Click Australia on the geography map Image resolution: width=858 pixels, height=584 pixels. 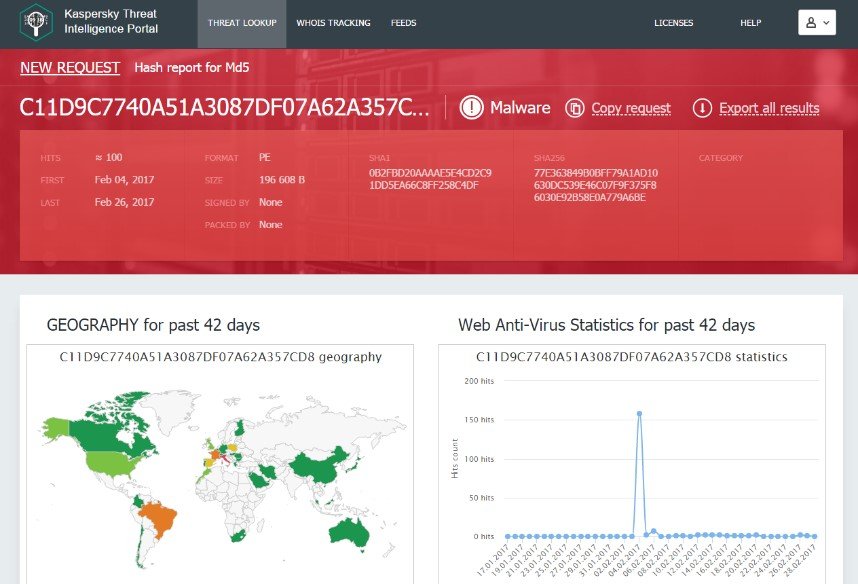pyautogui.click(x=350, y=533)
